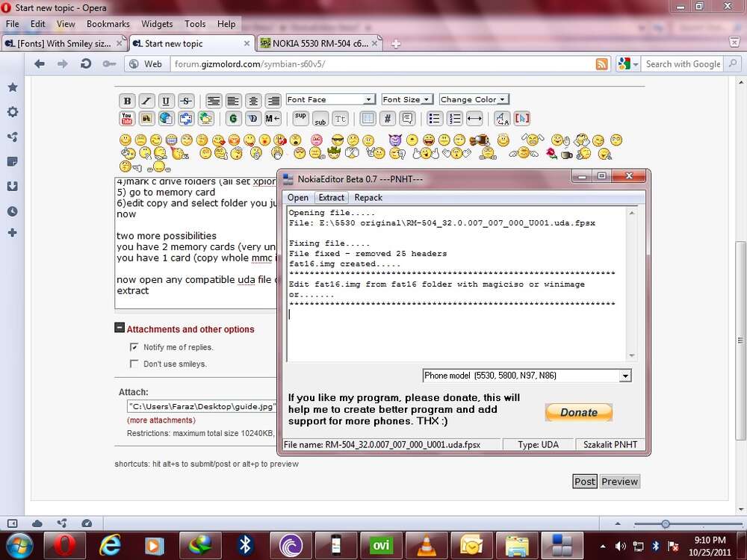
Task: Insert a teletype text tag
Action: [340, 119]
